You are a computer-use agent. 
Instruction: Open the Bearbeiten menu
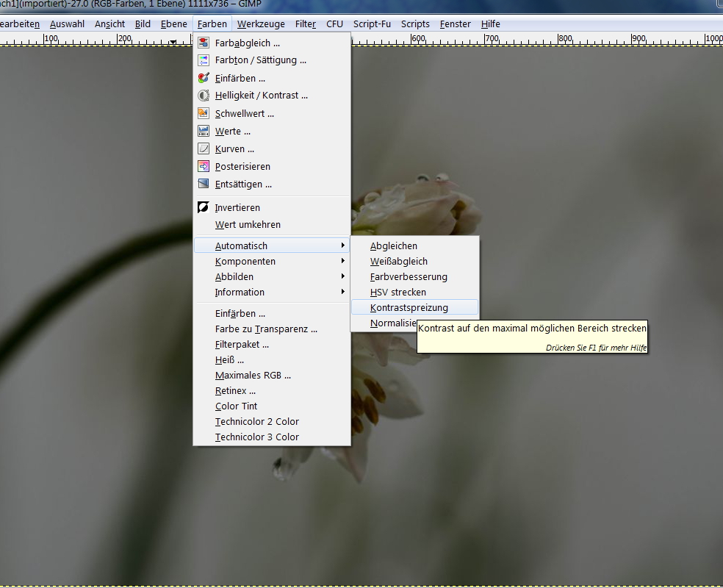(20, 24)
